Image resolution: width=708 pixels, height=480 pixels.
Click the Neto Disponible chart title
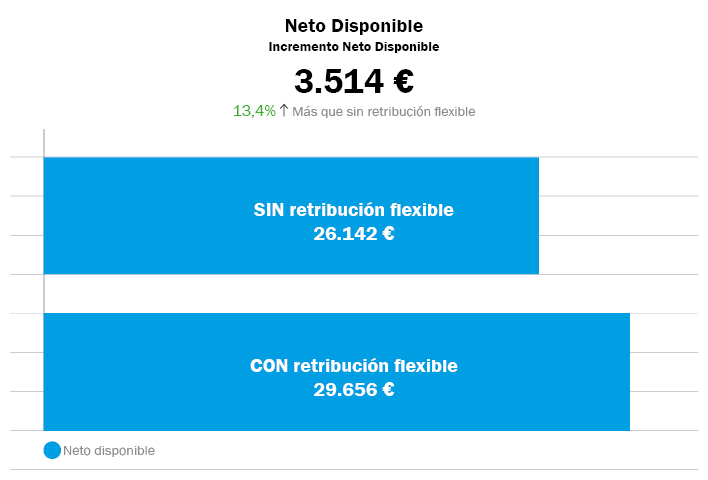[x=354, y=26]
